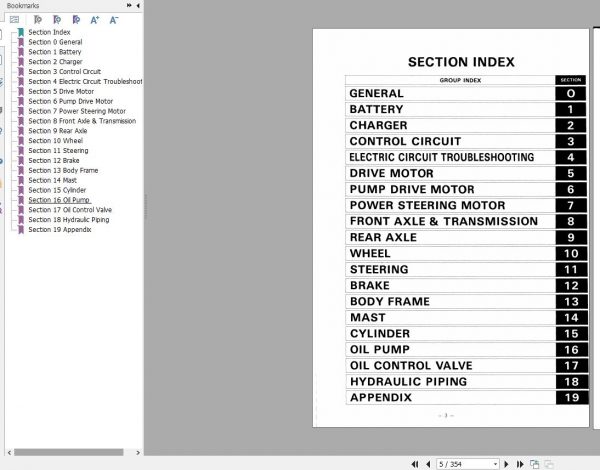Click section number 14 black tab

pyautogui.click(x=571, y=318)
